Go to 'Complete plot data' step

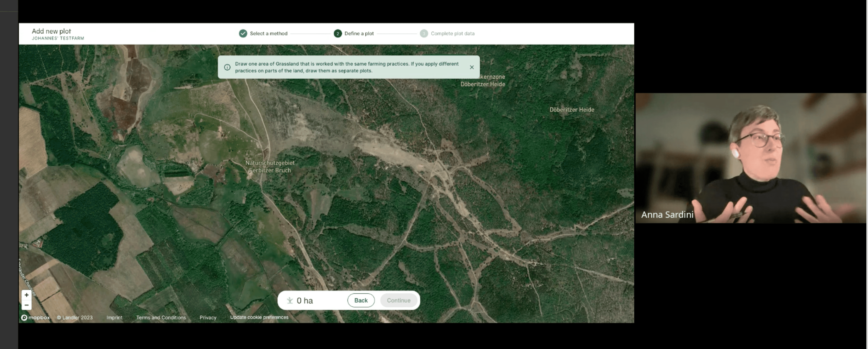click(452, 33)
